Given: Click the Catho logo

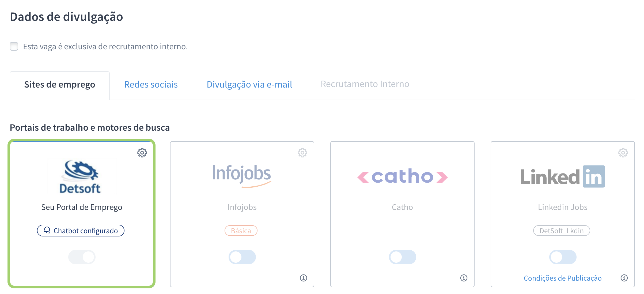Looking at the screenshot, I should click(402, 177).
